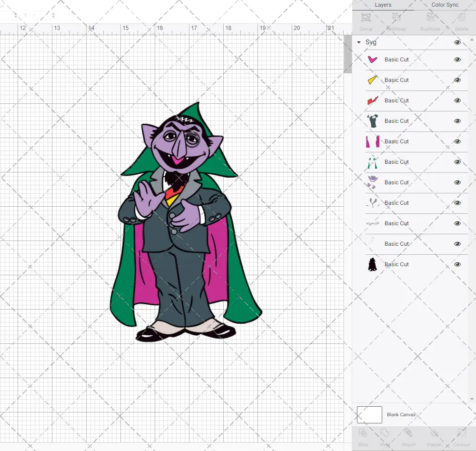This screenshot has height=451, width=476.
Task: Open the Blank Canvas color swatch
Action: (369, 415)
